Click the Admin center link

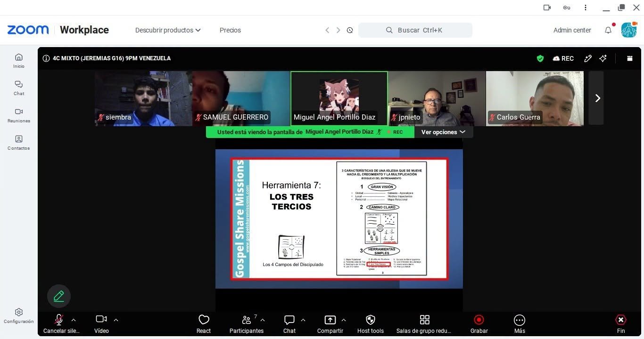[572, 30]
